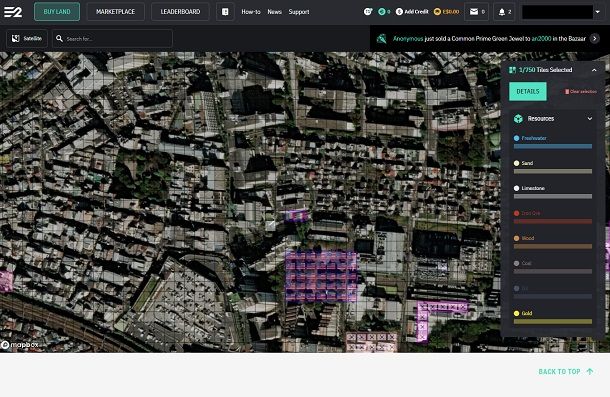Toggle the Sand resource dot
This screenshot has height=397, width=610.
[x=516, y=163]
